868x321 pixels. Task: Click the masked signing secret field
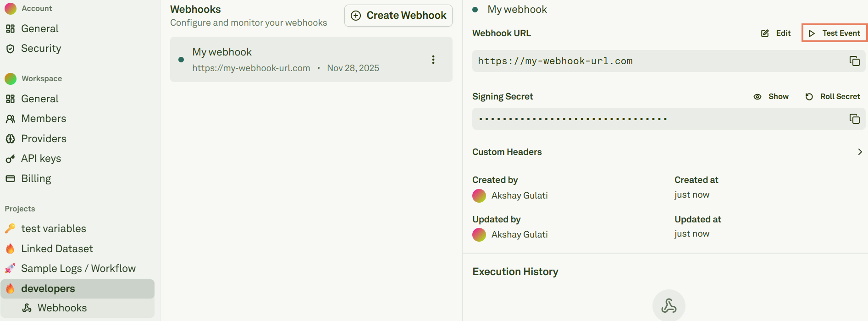[x=669, y=119]
